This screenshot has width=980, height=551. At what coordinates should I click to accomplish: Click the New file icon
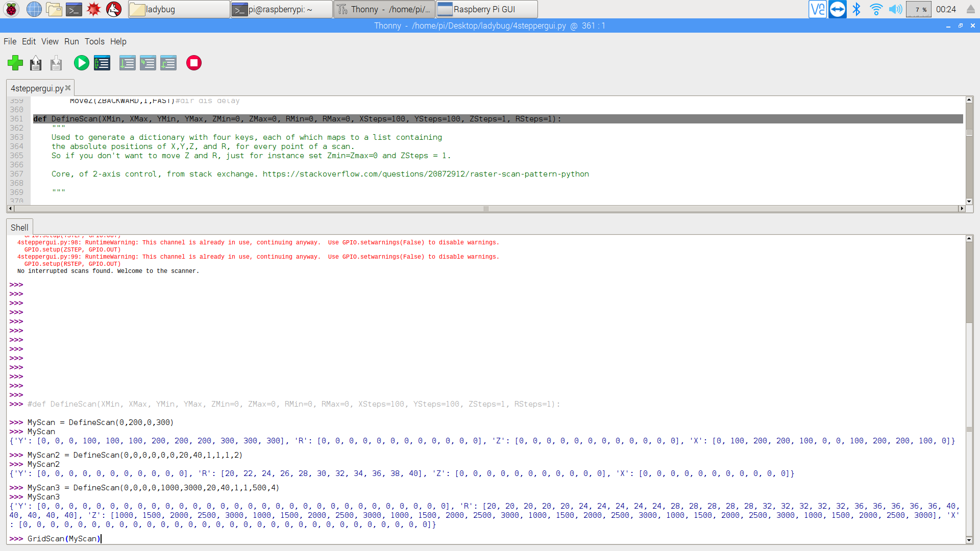tap(15, 63)
